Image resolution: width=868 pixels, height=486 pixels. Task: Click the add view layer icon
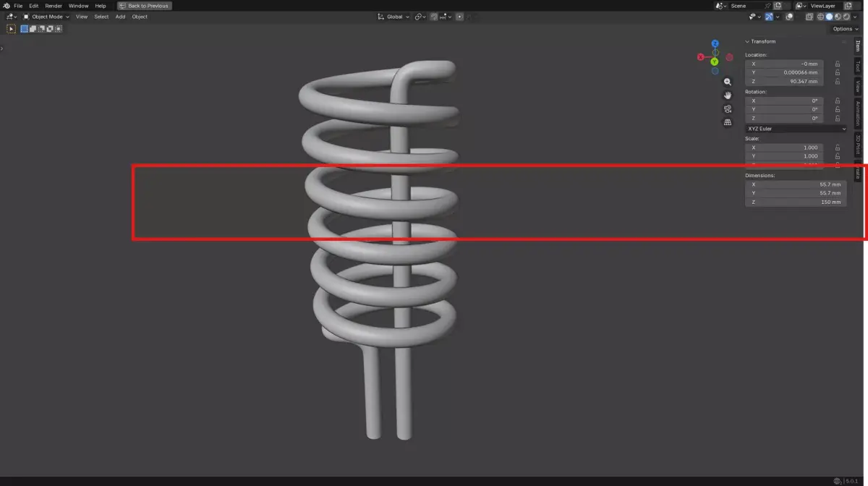pyautogui.click(x=848, y=6)
